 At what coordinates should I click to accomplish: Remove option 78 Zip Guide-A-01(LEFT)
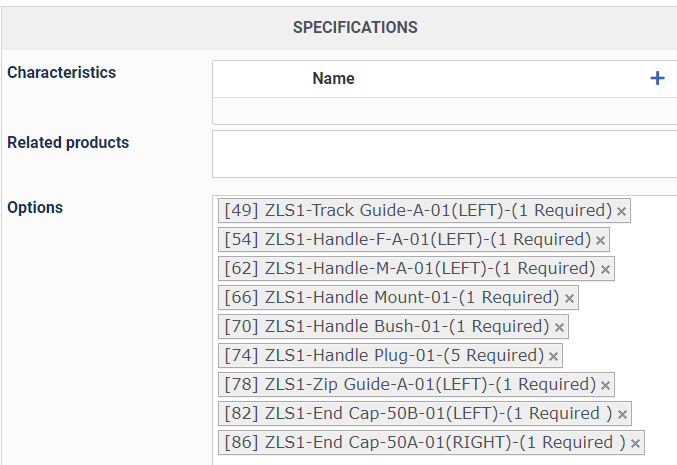pyautogui.click(x=605, y=385)
